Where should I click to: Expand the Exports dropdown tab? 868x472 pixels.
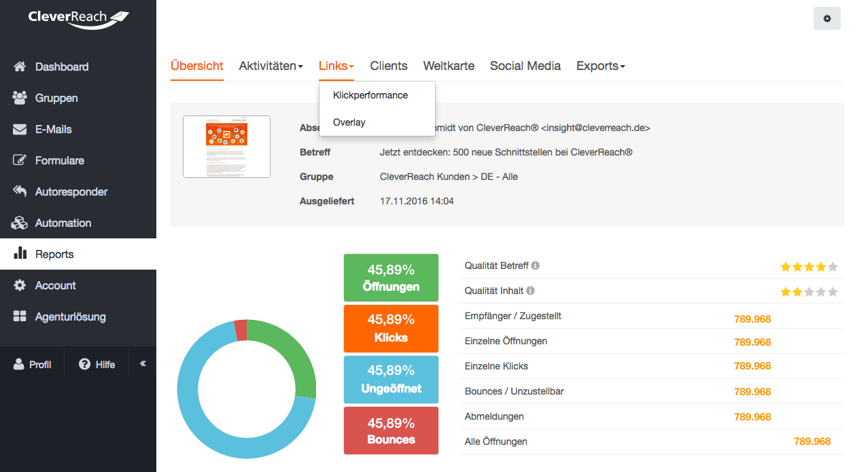(601, 66)
